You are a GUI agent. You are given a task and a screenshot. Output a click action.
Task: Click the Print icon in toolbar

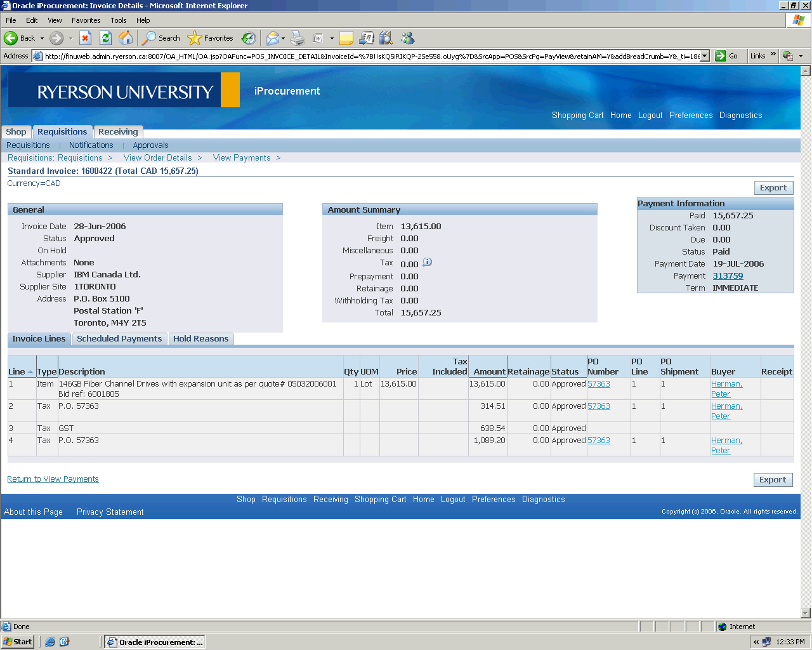click(298, 38)
